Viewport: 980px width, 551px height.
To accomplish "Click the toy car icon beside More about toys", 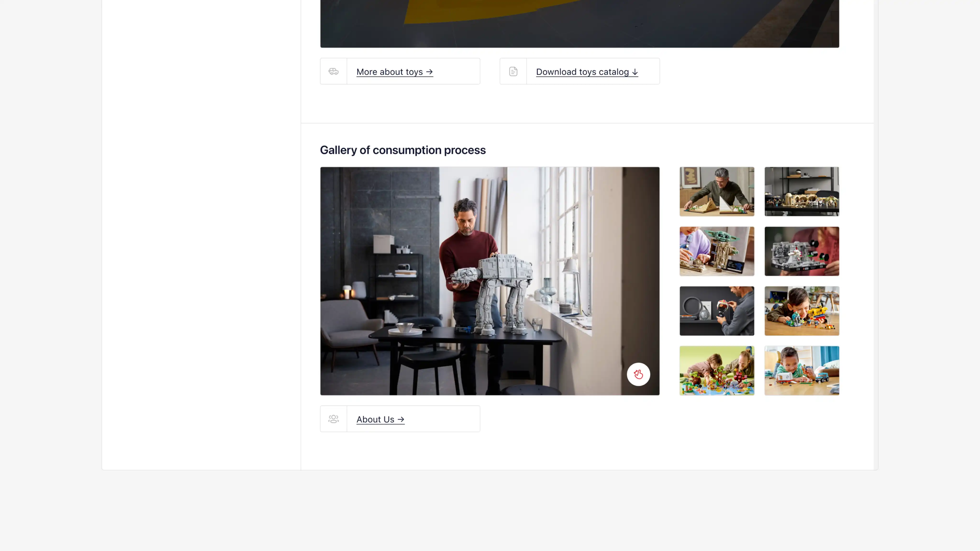I will [333, 72].
